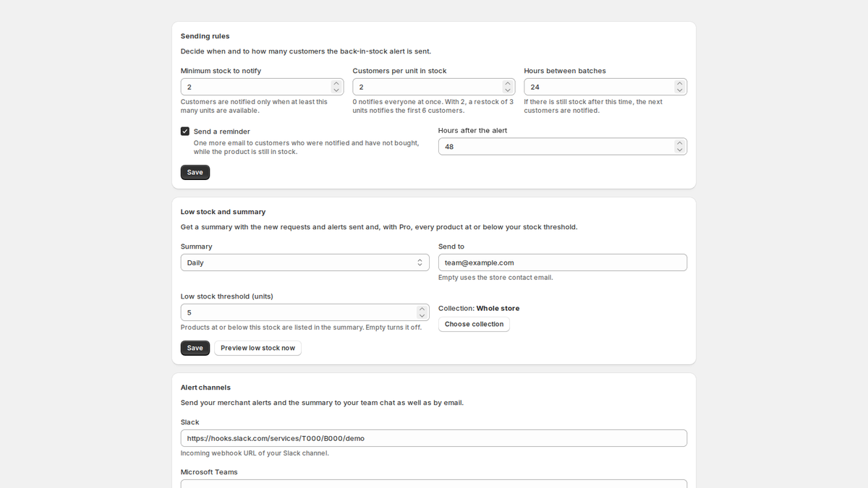Increase Hours after the alert up arrow
Image resolution: width=868 pixels, height=488 pixels.
[x=679, y=143]
